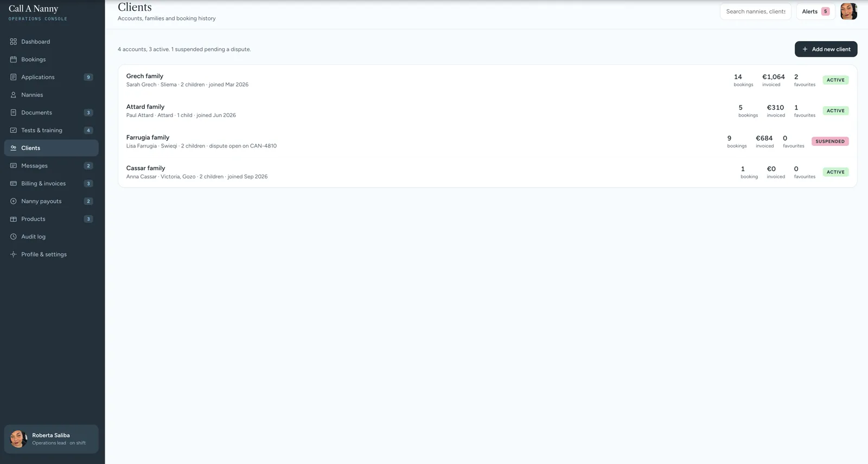
Task: Click the Clients people icon
Action: 14,148
